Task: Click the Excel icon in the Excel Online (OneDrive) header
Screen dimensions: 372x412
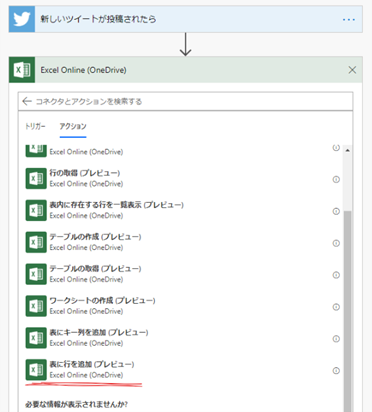Action: (x=22, y=70)
